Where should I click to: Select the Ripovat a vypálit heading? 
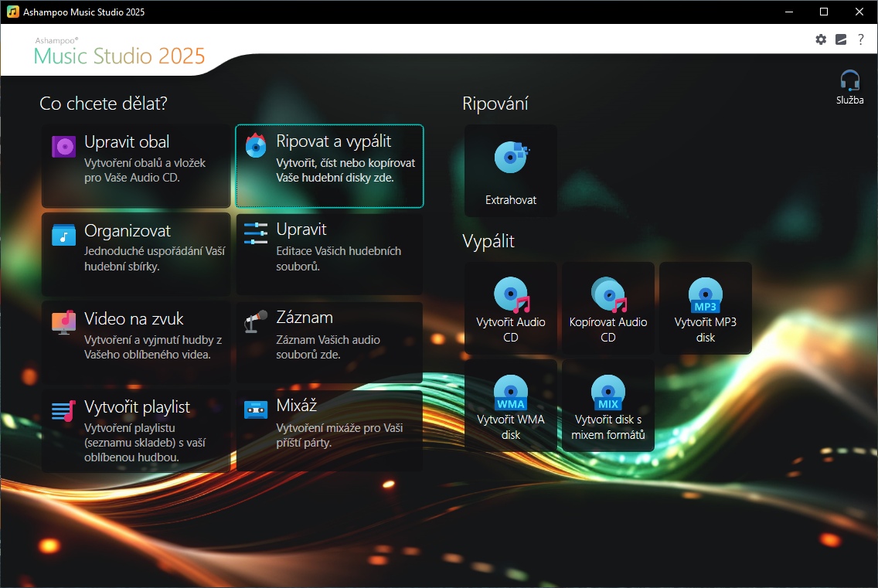[333, 141]
